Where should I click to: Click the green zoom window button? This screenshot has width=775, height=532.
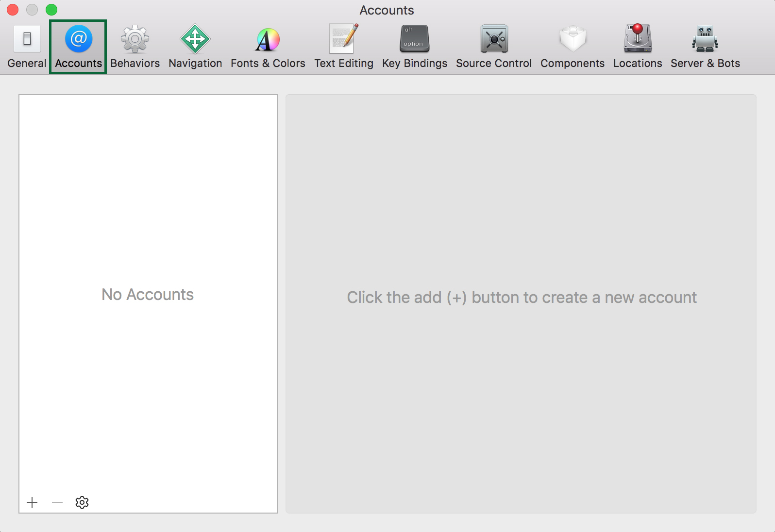click(x=51, y=10)
